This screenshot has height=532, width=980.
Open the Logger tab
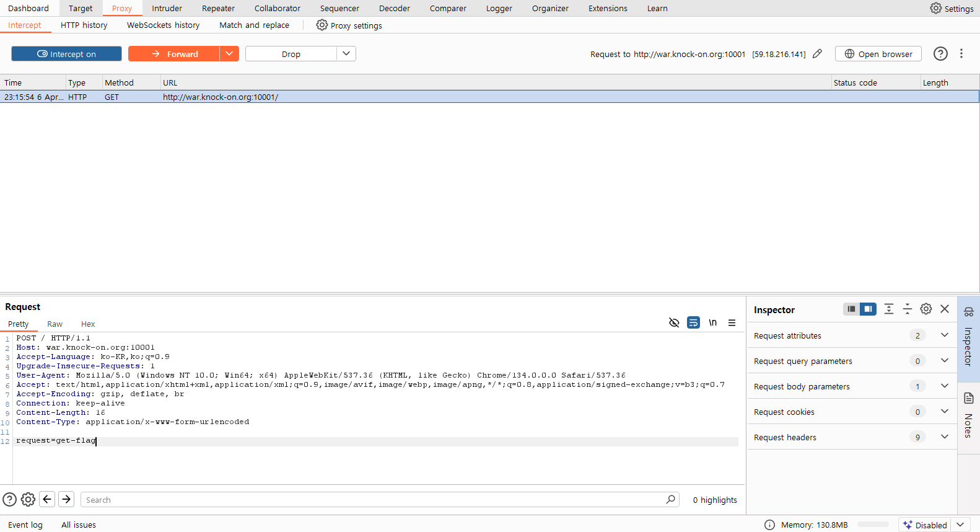coord(499,8)
